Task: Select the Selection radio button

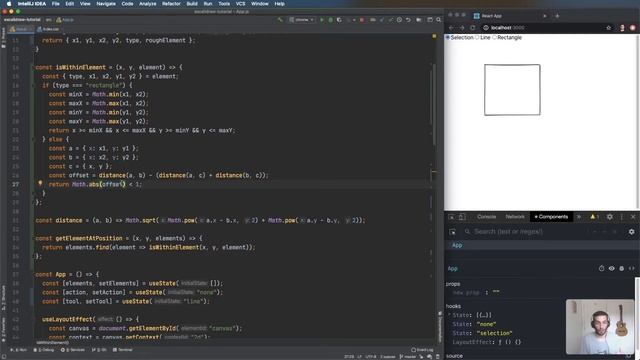Action: [448, 38]
